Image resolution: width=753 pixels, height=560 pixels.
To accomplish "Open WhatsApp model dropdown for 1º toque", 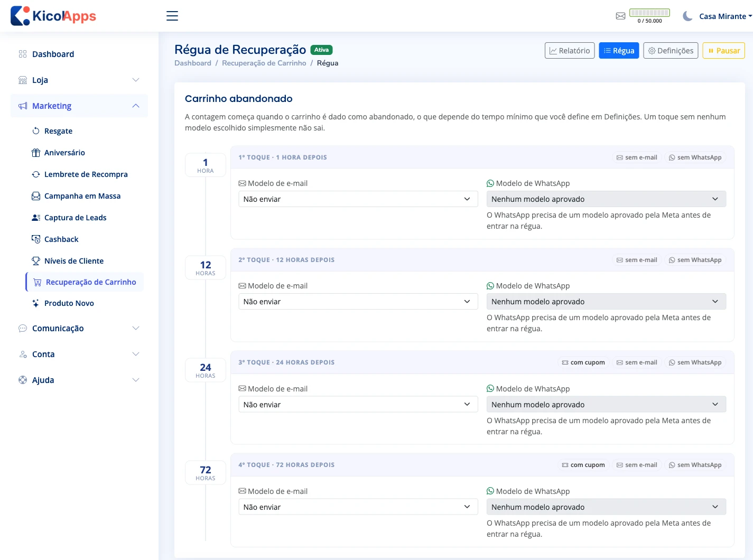I will 606,199.
